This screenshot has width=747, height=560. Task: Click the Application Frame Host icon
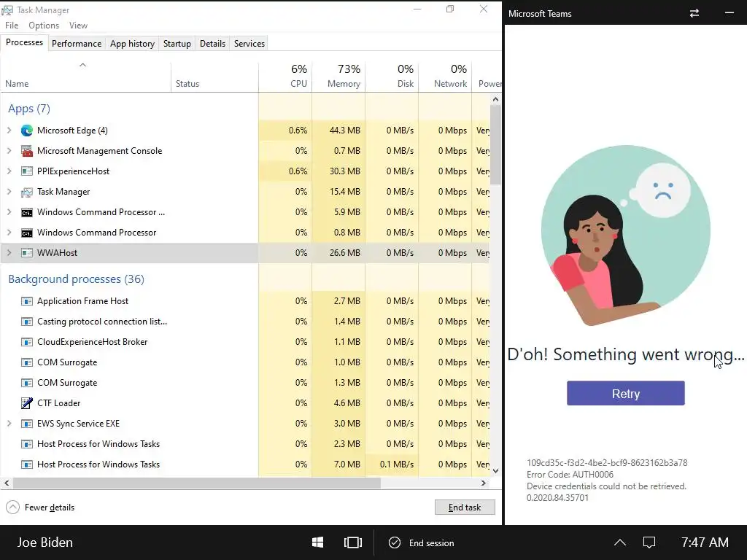point(27,301)
